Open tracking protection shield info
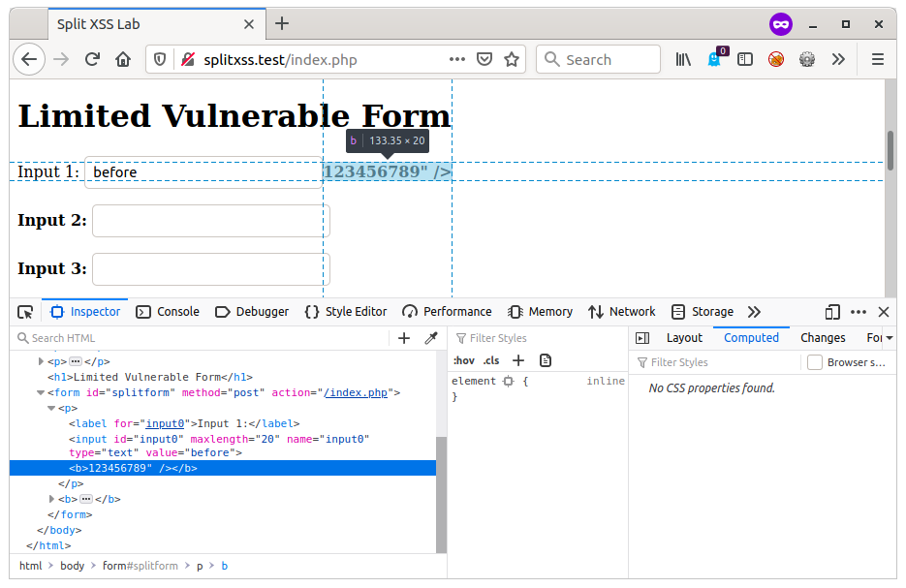This screenshot has height=588, width=906. point(160,59)
